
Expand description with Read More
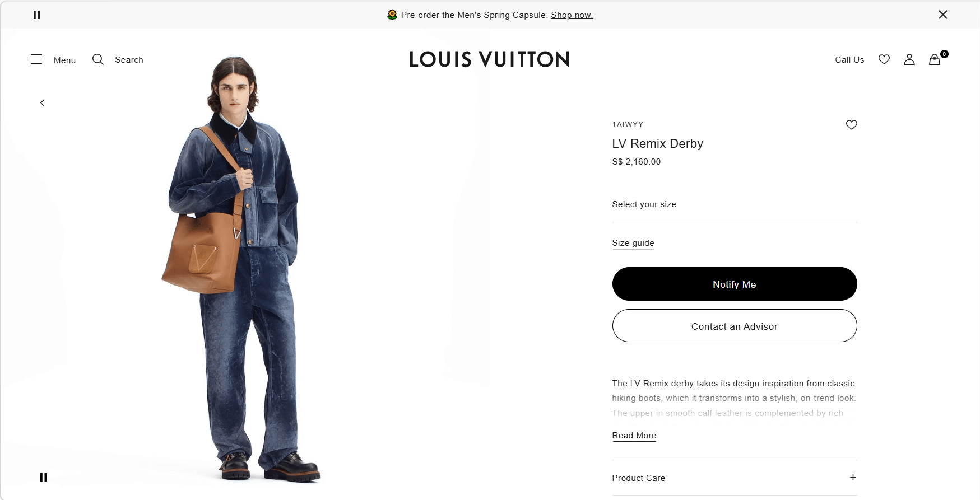click(634, 436)
